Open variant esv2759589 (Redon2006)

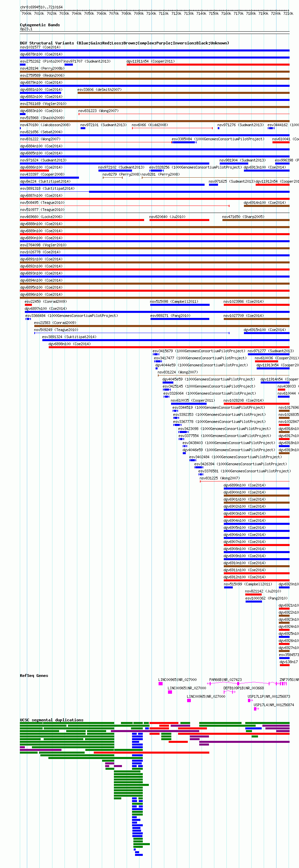pos(42,75)
